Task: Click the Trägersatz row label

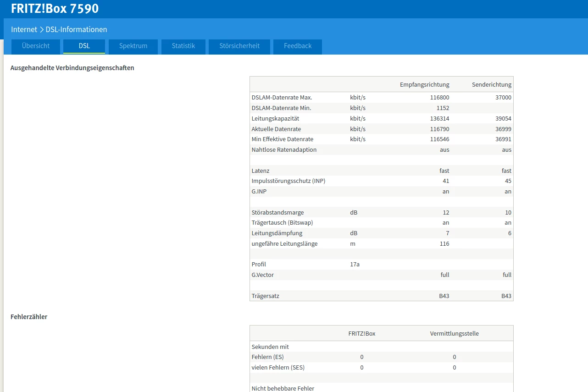Action: pos(265,296)
